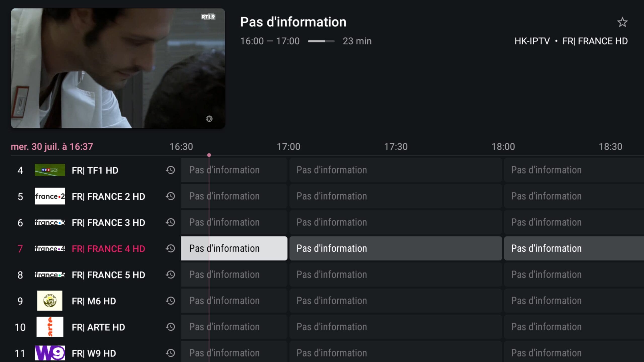Open catch-up history icon for FR| ARTE HD

pyautogui.click(x=170, y=327)
